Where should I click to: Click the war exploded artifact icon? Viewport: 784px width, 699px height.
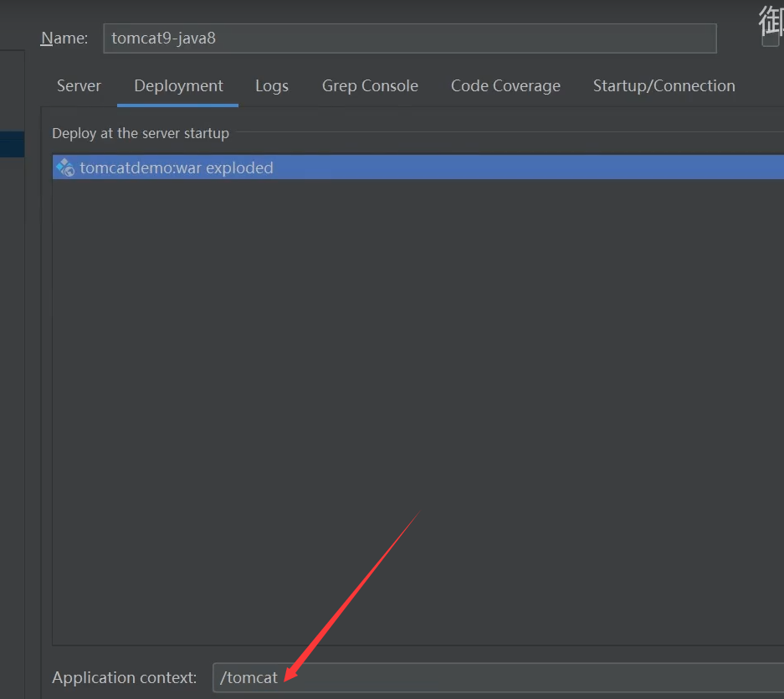(x=65, y=167)
